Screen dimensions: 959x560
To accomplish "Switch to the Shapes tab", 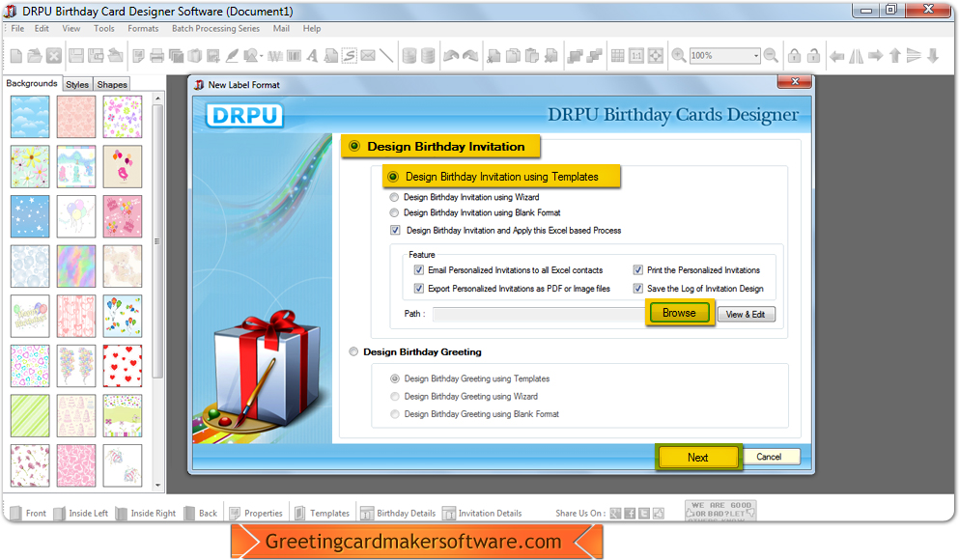I will pos(112,84).
